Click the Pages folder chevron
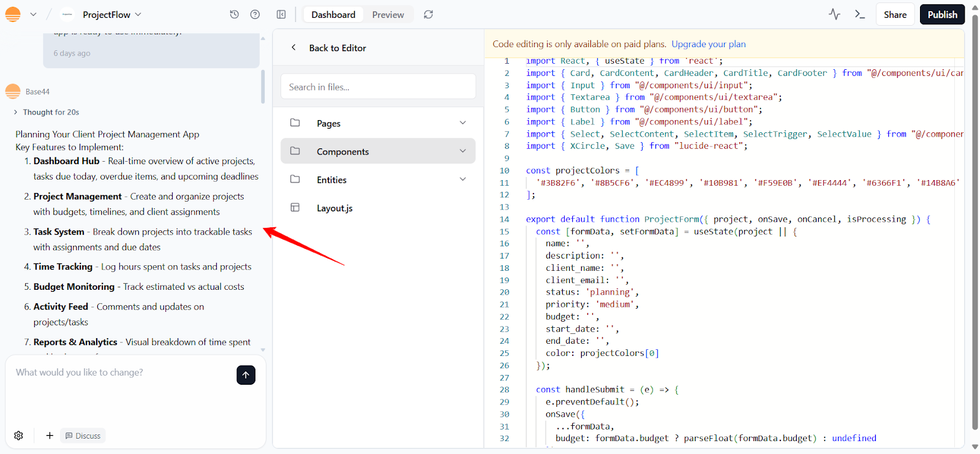The width and height of the screenshot is (980, 454). click(462, 123)
